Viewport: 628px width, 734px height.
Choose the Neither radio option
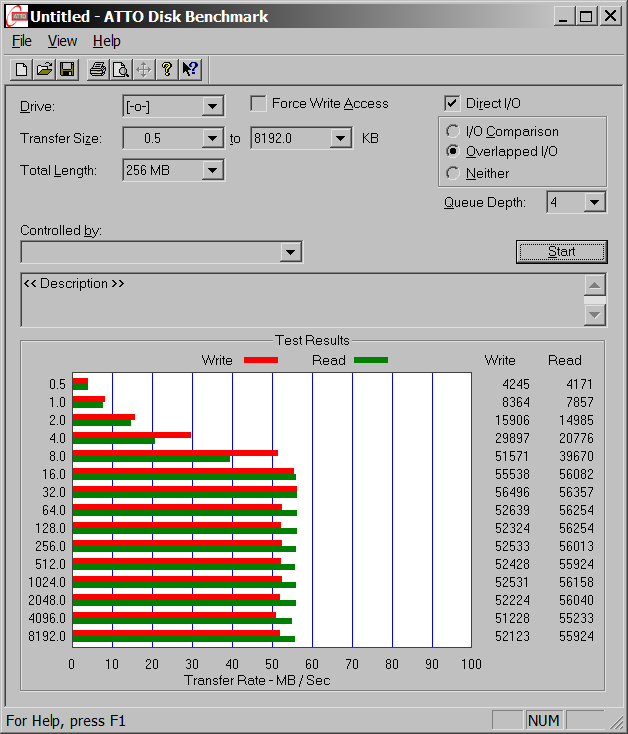(454, 174)
